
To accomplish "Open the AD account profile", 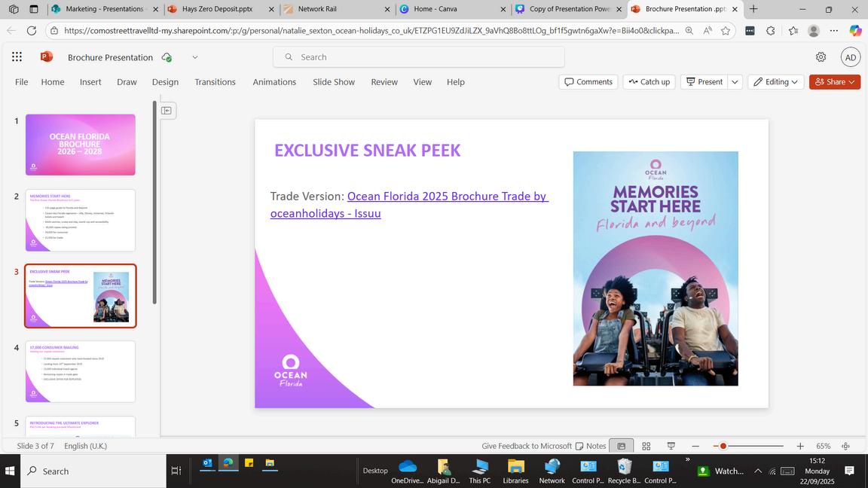I will (850, 57).
